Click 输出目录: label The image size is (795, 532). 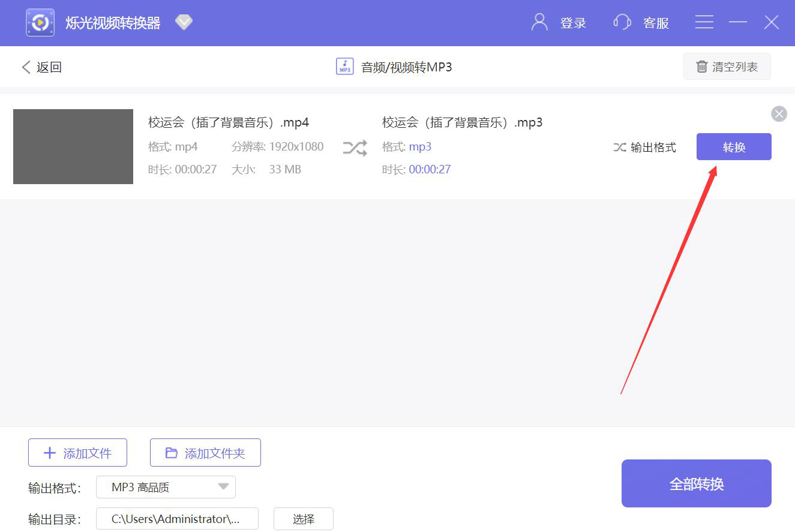[x=55, y=519]
